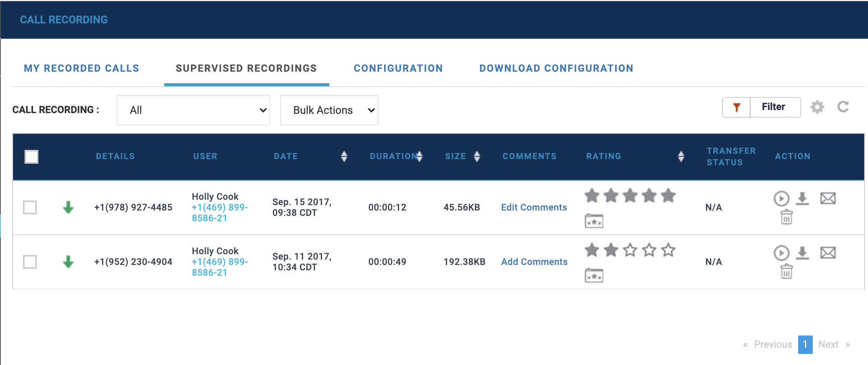Download the 45.56KB recording
The height and width of the screenshot is (365, 868).
pyautogui.click(x=802, y=199)
